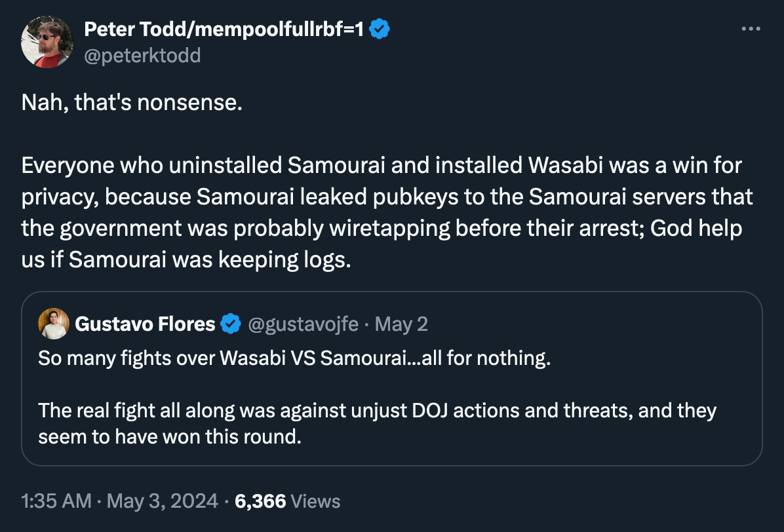784x532 pixels.
Task: Click Gustavo Flores's blue verified badge
Action: 229,324
